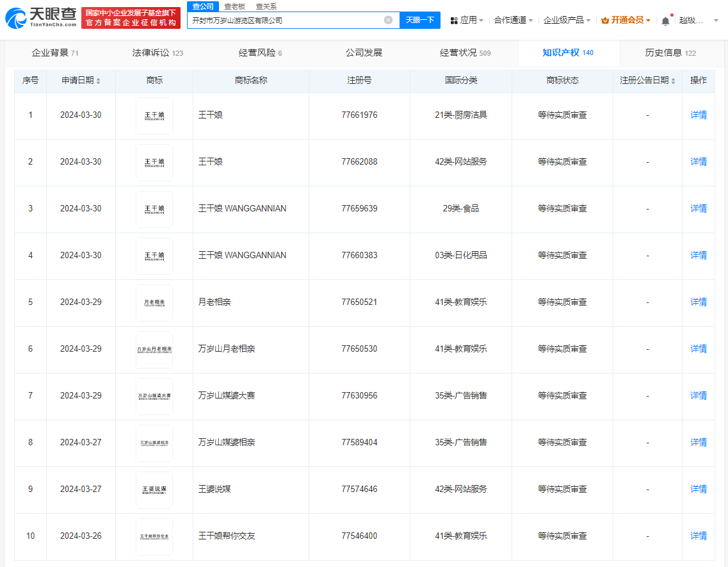Click the 天眼一下 search button
Screen dimensions: 728x567
[419, 20]
